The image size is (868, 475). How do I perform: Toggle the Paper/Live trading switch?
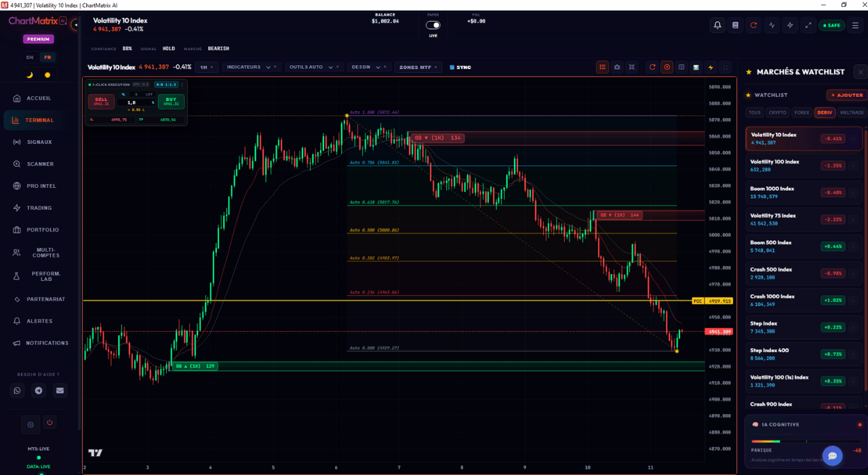click(x=433, y=25)
